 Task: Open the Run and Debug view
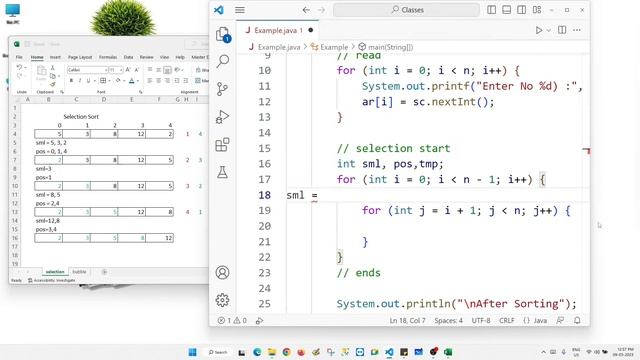click(222, 117)
